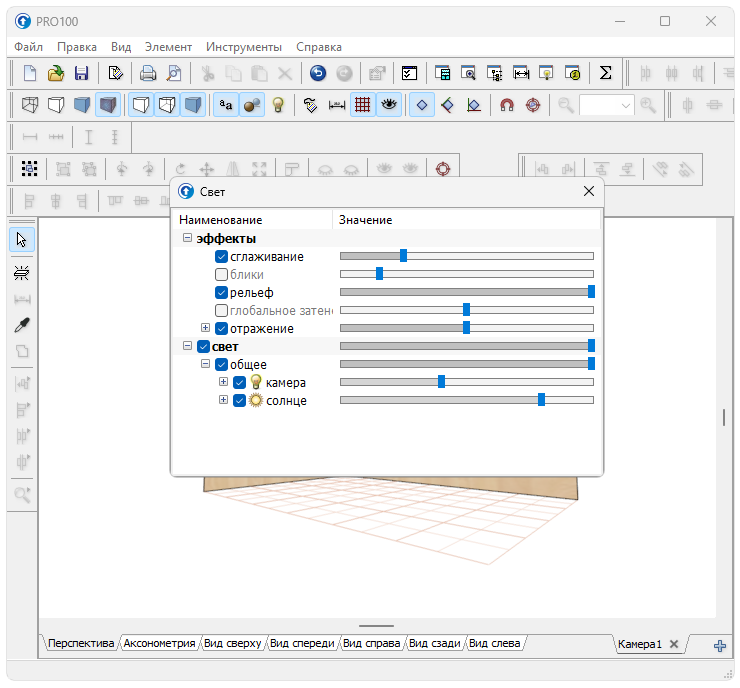Open an existing project
Viewport: 740px width, 688px height.
pyautogui.click(x=56, y=73)
